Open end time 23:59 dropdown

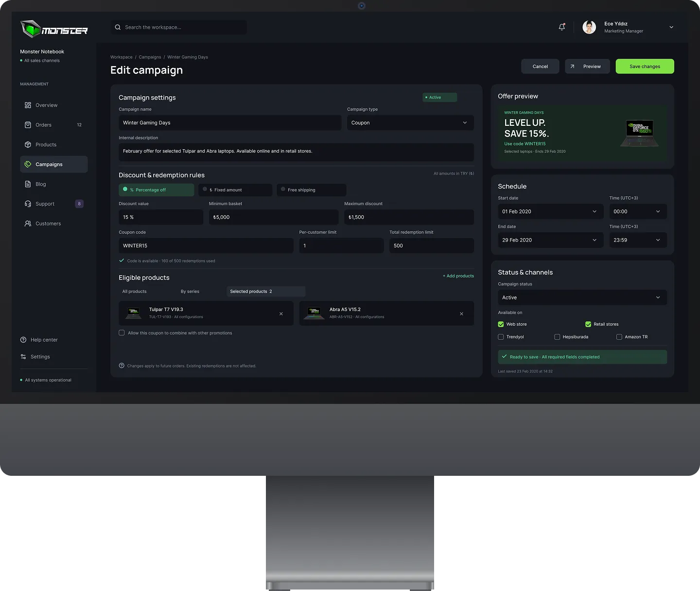pyautogui.click(x=638, y=240)
